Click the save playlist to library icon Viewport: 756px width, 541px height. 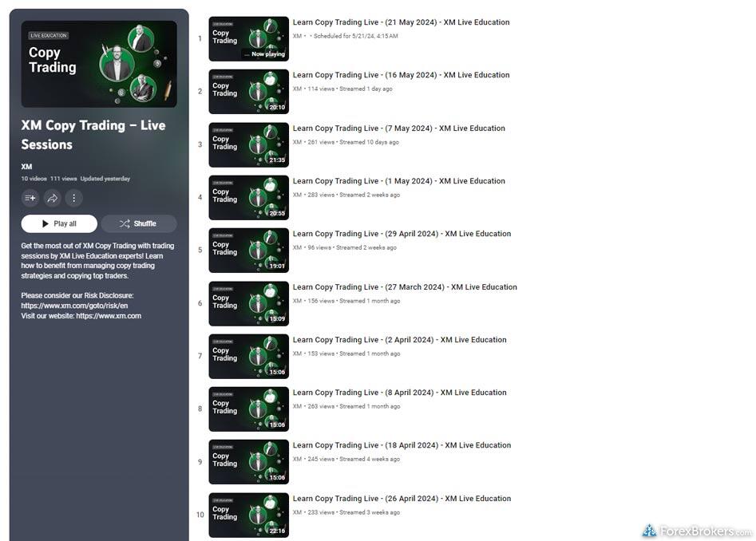click(x=30, y=198)
